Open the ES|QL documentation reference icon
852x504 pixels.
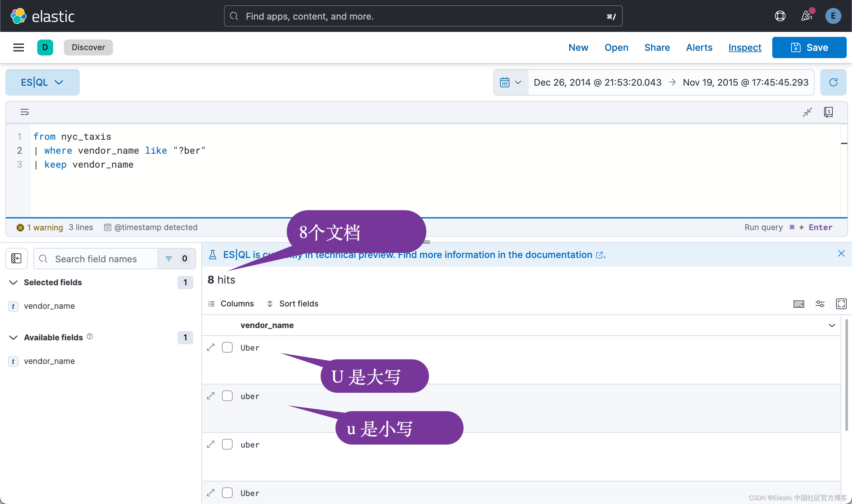pyautogui.click(x=828, y=112)
